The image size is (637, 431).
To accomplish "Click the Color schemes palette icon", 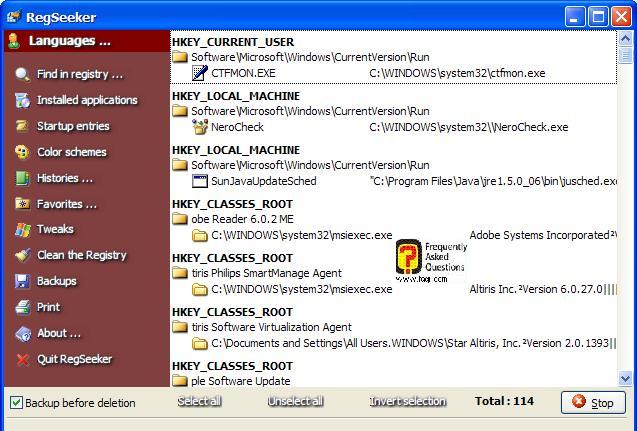I will (22, 152).
